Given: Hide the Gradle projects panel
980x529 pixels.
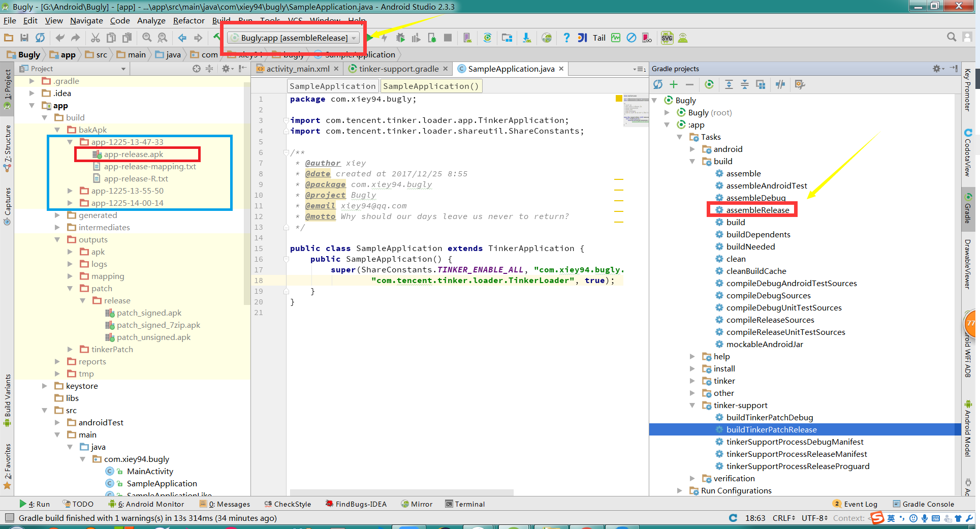Looking at the screenshot, I should (x=954, y=69).
